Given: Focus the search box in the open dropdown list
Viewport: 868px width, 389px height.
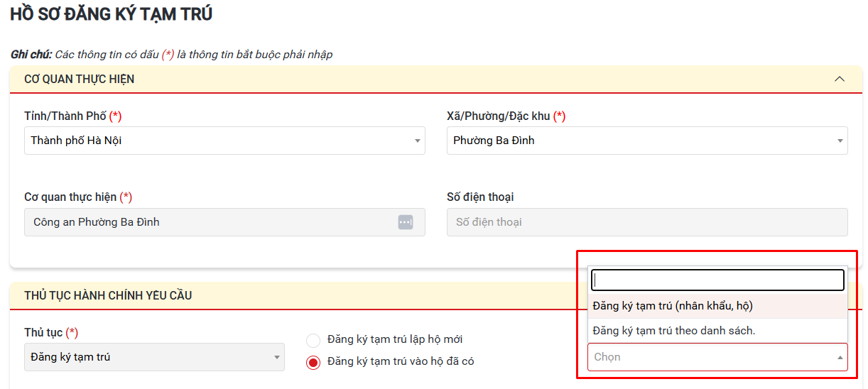Looking at the screenshot, I should click(x=717, y=280).
